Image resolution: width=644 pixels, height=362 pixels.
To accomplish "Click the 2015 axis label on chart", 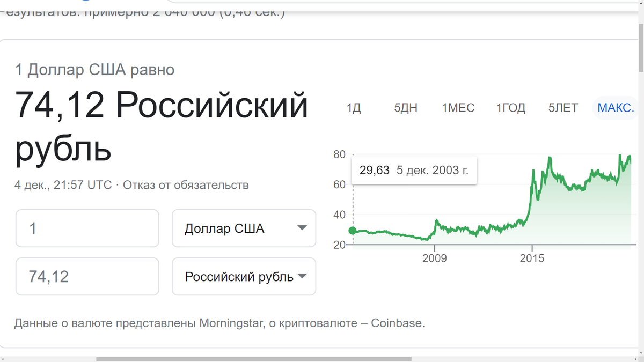I will click(532, 258).
